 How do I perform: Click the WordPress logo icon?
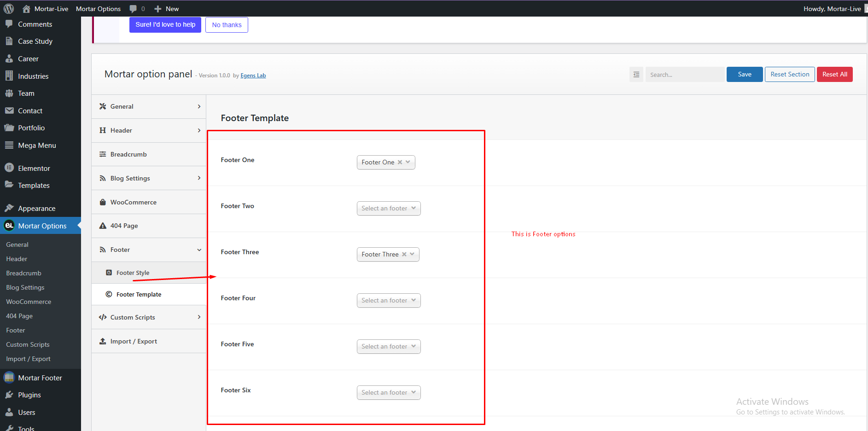pyautogui.click(x=9, y=9)
